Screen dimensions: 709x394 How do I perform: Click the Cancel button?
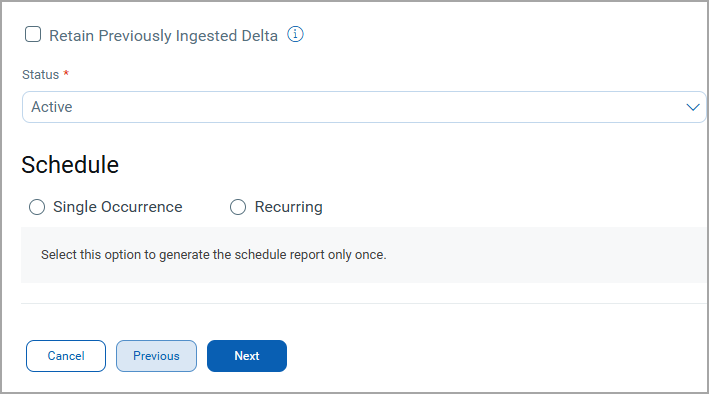click(66, 356)
